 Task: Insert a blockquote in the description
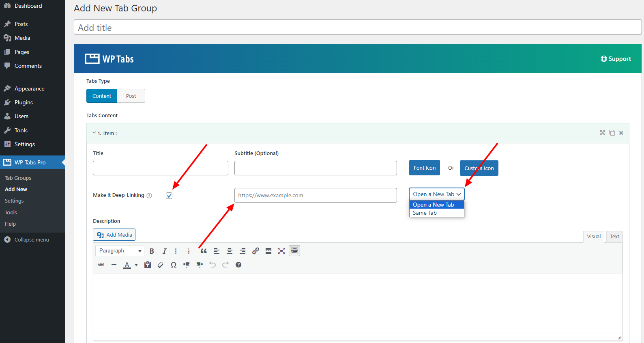pyautogui.click(x=204, y=251)
